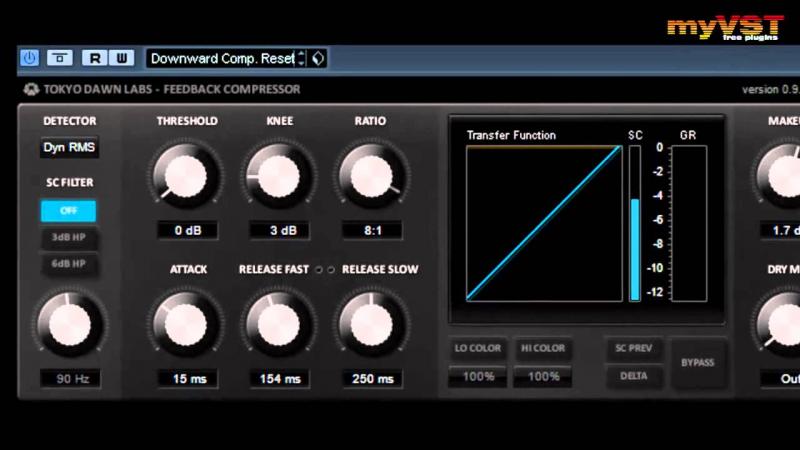
Task: Click the HI COLOR 100% value field
Action: [x=543, y=377]
